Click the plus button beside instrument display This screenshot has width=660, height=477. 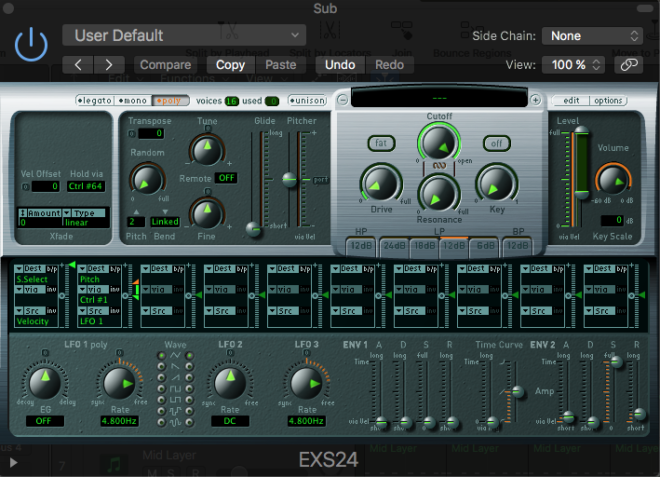click(535, 100)
